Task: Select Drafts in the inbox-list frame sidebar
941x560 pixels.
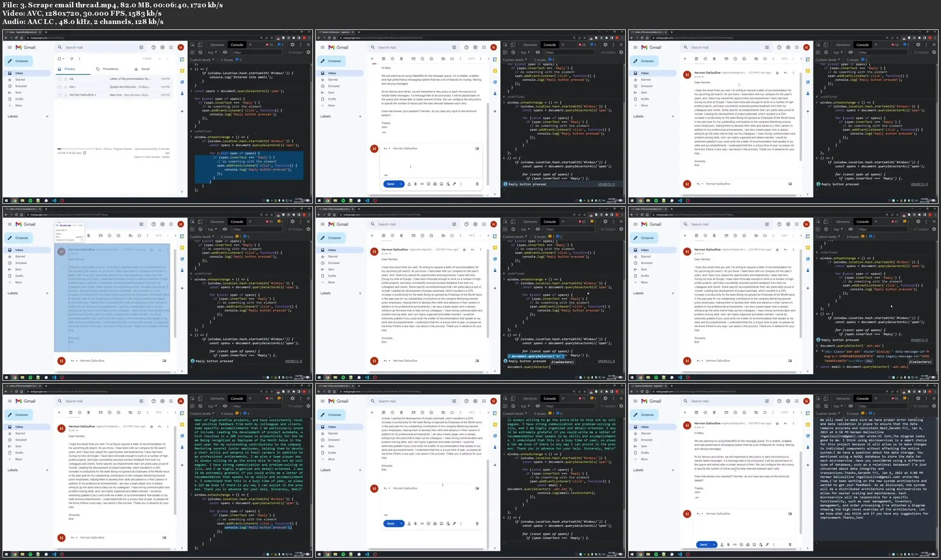Action: (x=19, y=99)
